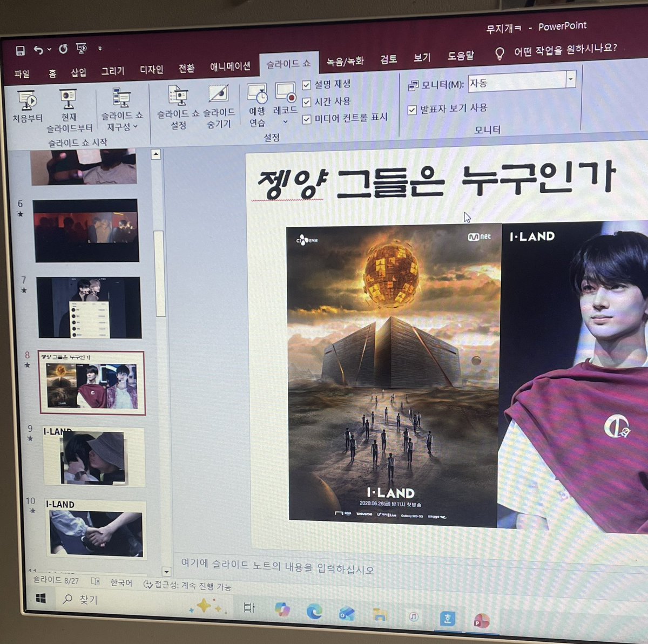Screen dimensions: 648x644
Task: Open the 파일 menu tab
Action: coord(22,74)
